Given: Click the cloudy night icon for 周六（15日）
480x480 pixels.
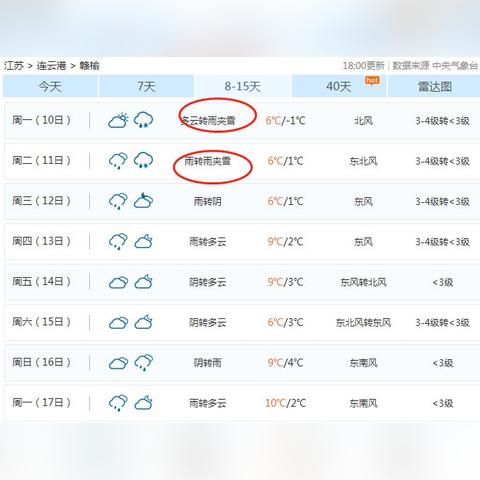Looking at the screenshot, I should pos(143,322).
